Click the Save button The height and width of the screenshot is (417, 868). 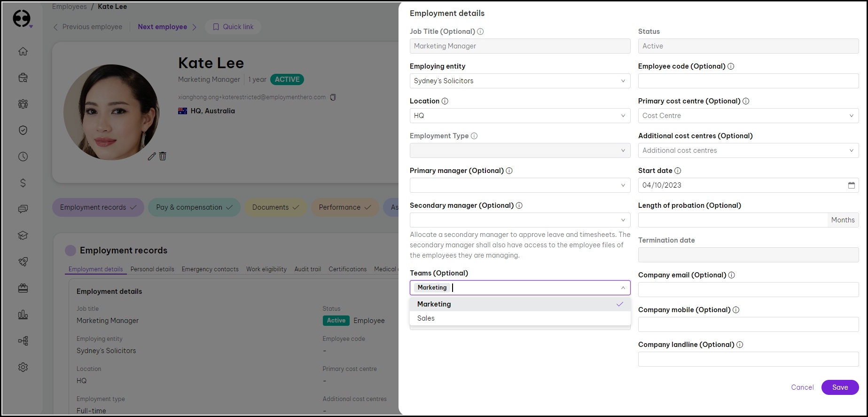click(x=840, y=387)
